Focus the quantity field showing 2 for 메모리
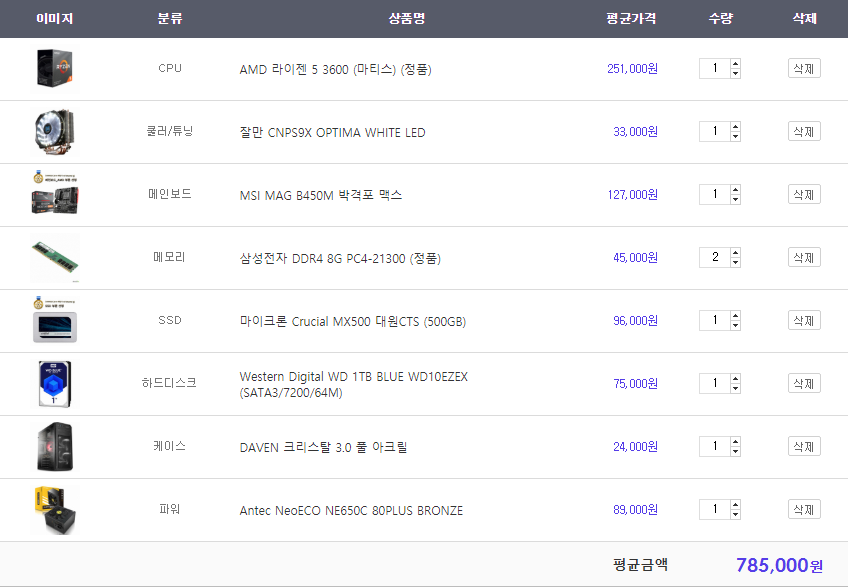 pos(715,257)
